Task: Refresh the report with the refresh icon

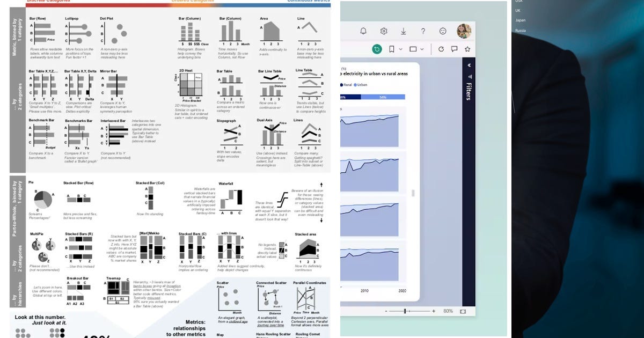Action: click(442, 49)
